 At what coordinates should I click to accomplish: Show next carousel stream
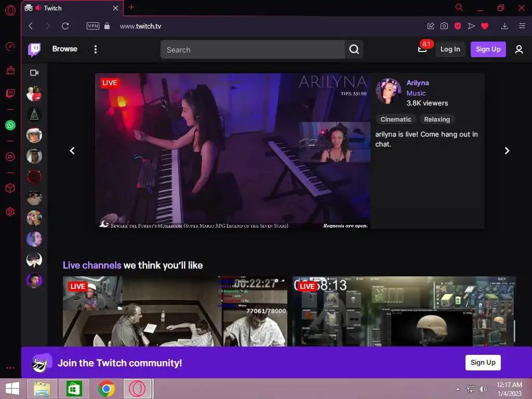pos(507,151)
